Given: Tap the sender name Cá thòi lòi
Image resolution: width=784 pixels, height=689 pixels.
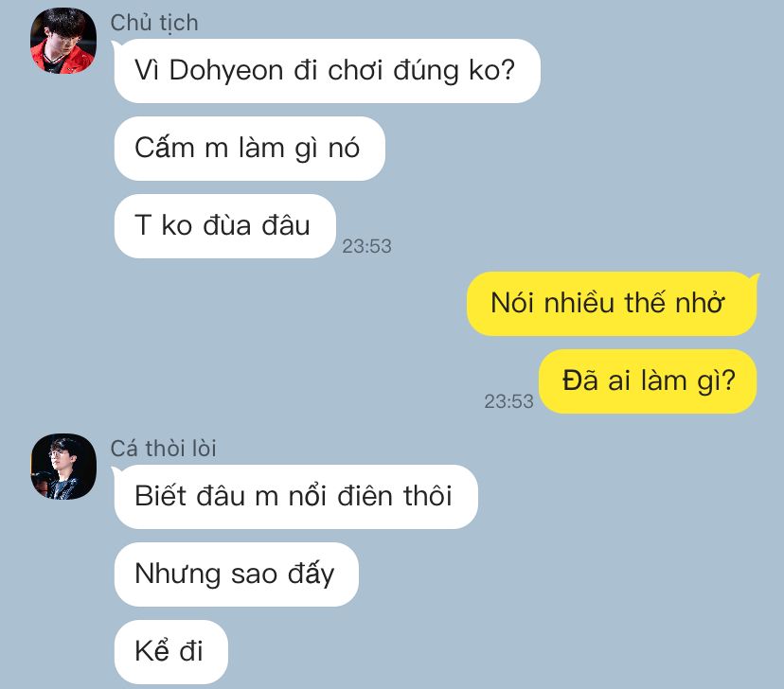Looking at the screenshot, I should (x=163, y=449).
